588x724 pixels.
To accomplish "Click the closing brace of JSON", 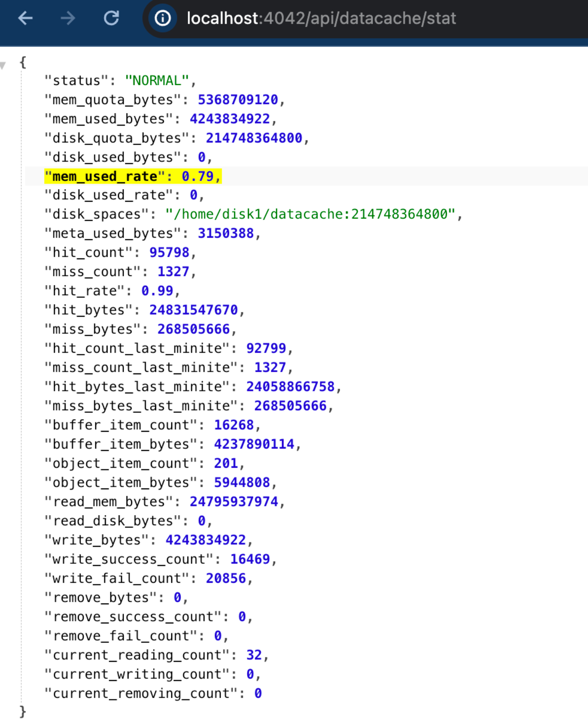I will point(23,712).
